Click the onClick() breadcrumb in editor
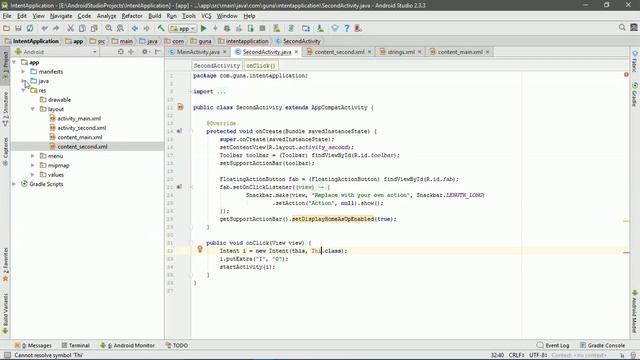 pyautogui.click(x=261, y=66)
